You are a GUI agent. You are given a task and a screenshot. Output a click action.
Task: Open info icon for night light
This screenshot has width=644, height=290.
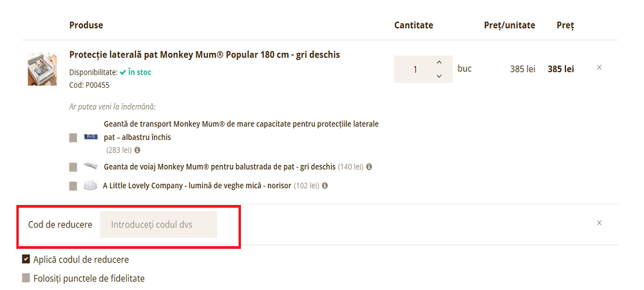point(325,186)
